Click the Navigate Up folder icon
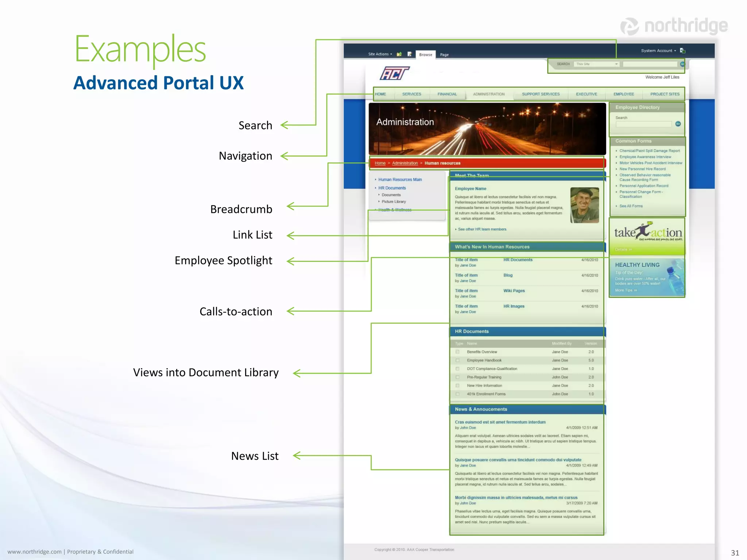The image size is (747, 560). point(399,54)
